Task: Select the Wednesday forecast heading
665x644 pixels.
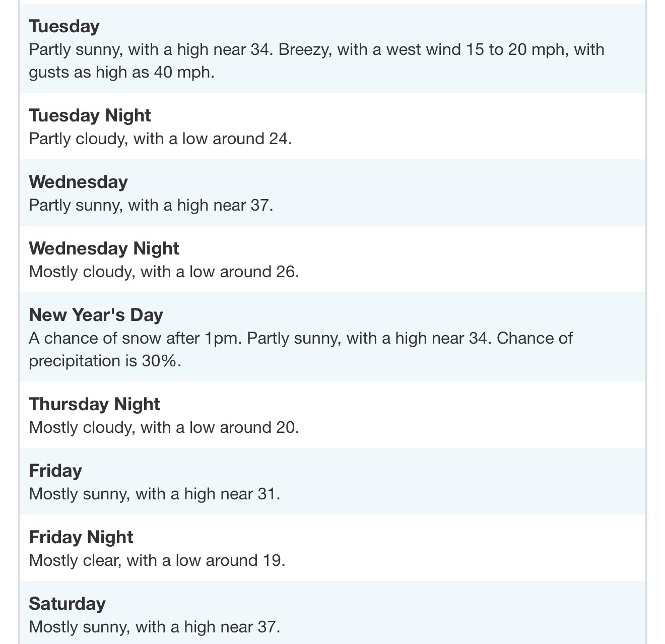Action: tap(78, 182)
